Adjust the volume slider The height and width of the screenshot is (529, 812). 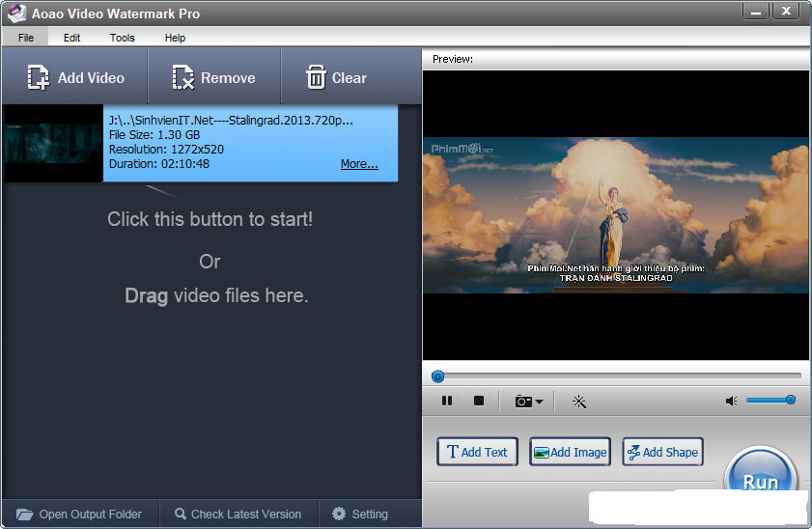[770, 400]
